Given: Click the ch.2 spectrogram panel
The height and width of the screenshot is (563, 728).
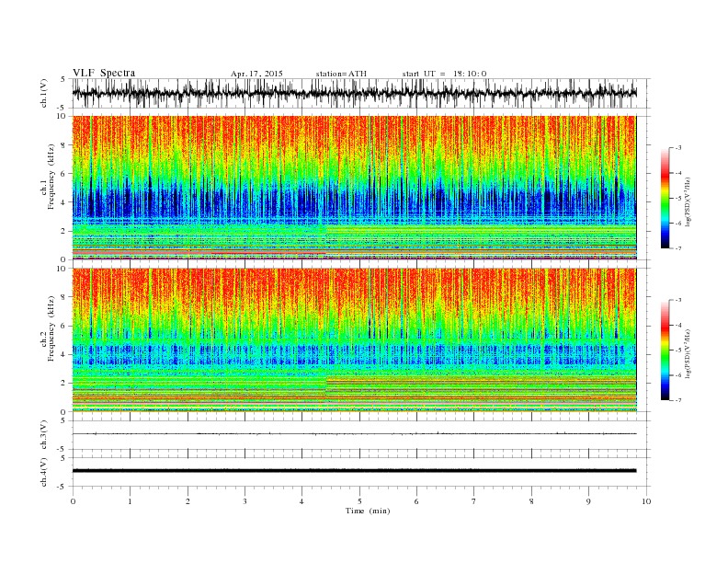Looking at the screenshot, I should [354, 339].
